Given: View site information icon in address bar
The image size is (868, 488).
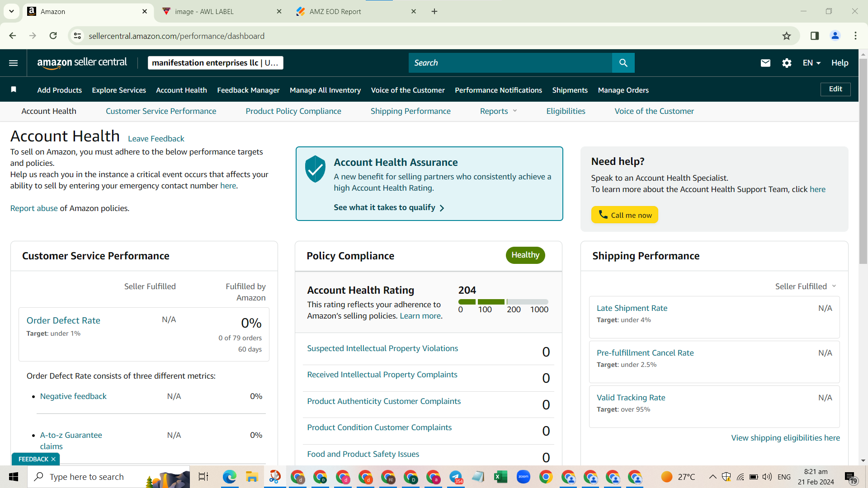Looking at the screenshot, I should [x=77, y=36].
